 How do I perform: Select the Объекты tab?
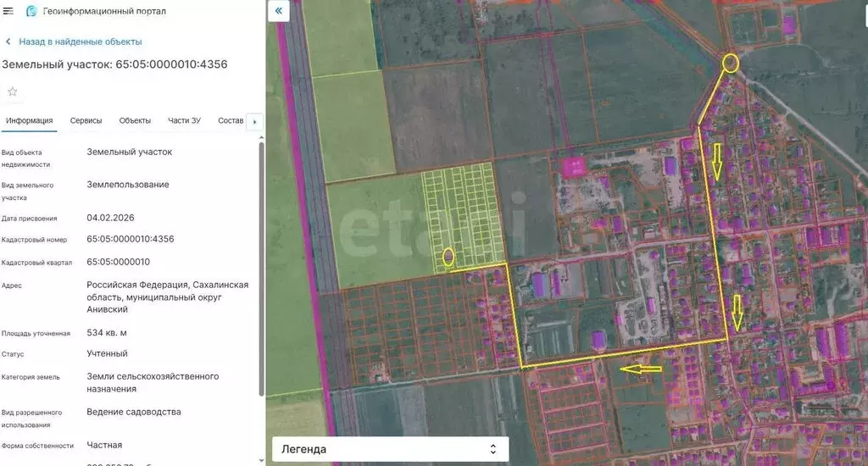click(x=135, y=120)
